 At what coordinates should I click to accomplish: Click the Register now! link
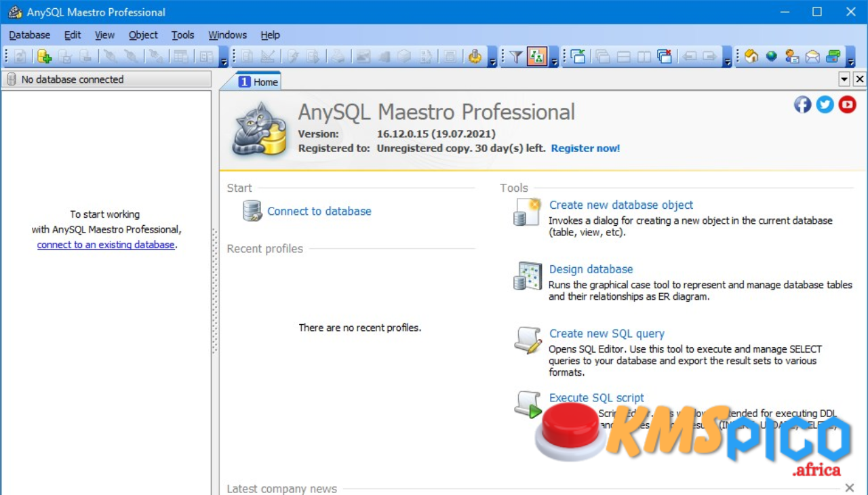585,148
